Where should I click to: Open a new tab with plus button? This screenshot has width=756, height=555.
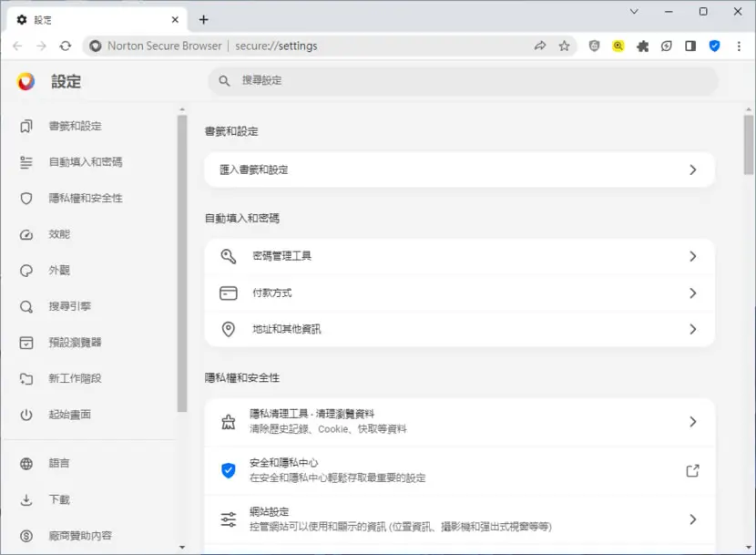pos(203,20)
